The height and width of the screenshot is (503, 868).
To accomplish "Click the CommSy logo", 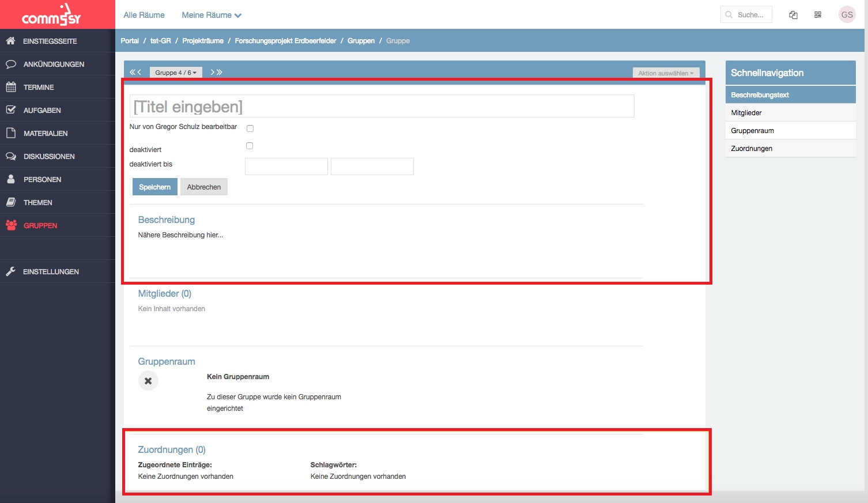I will (51, 15).
